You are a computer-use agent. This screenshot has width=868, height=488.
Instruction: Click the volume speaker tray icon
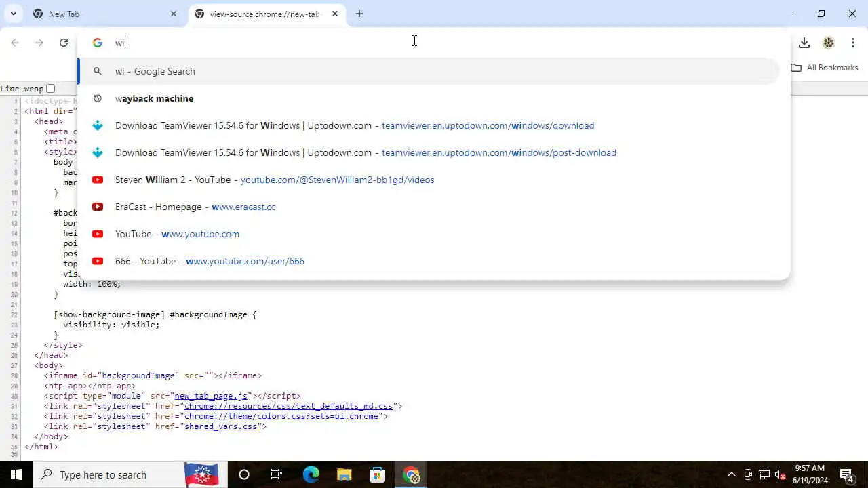[x=780, y=474]
